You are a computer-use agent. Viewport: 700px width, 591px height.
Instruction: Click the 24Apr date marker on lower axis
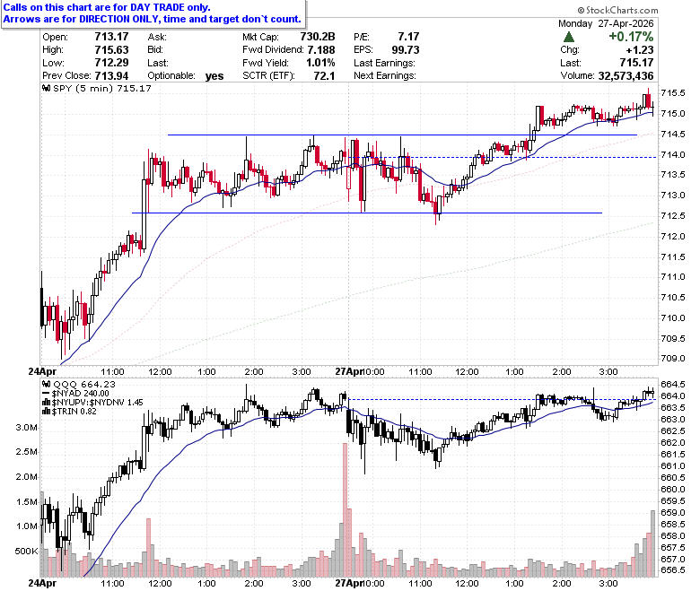42,583
